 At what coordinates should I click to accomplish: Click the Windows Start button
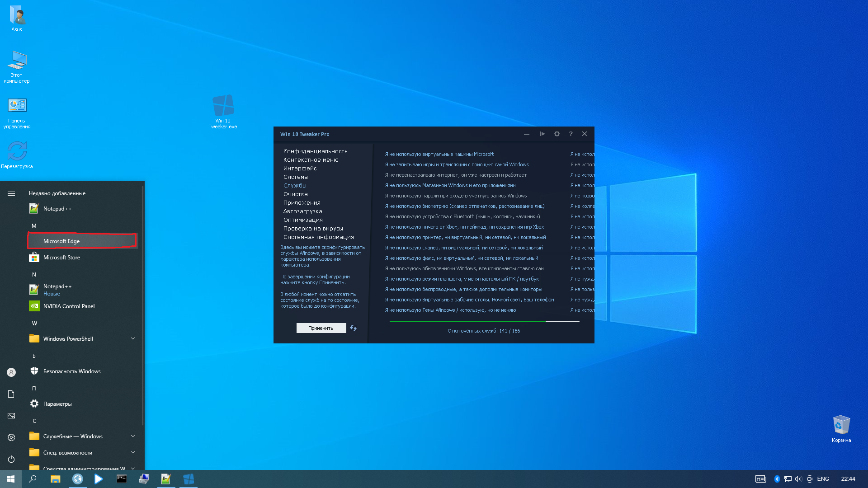point(11,479)
